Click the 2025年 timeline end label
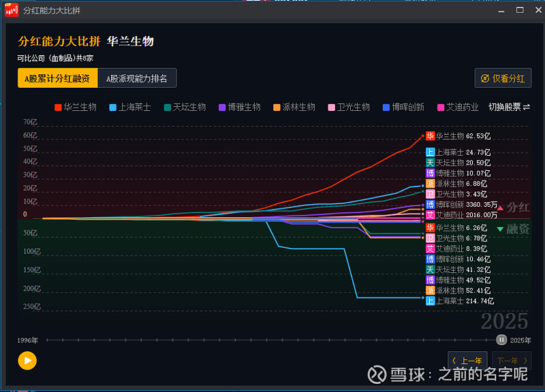Viewport: 545px width, 392px height. tap(520, 340)
